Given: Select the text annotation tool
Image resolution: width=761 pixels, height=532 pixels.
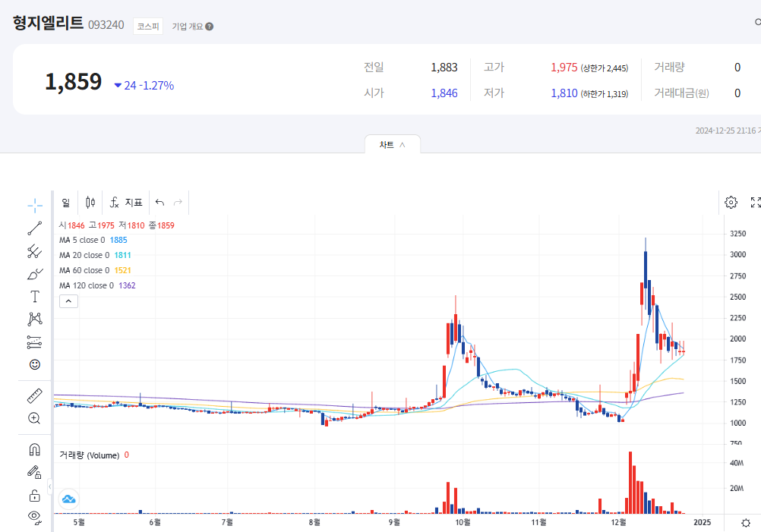Looking at the screenshot, I should click(x=34, y=296).
